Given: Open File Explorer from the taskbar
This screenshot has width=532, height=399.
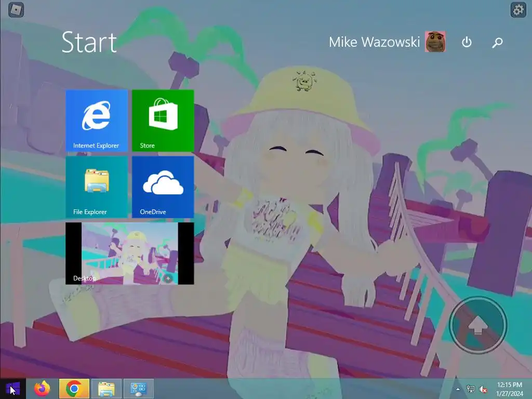Looking at the screenshot, I should click(106, 389).
